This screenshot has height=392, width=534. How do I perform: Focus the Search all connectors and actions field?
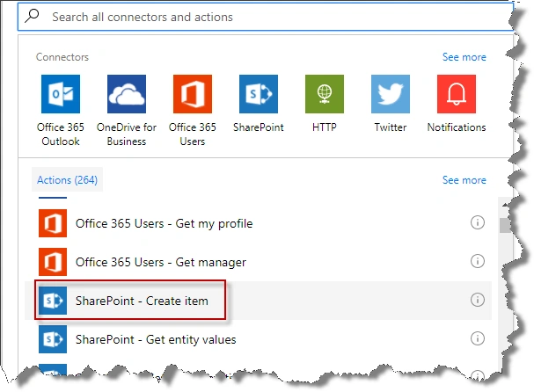point(266,17)
